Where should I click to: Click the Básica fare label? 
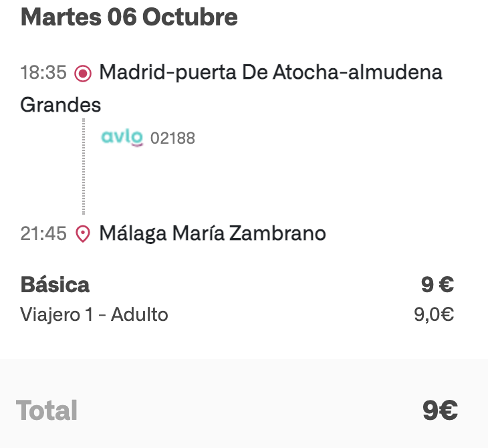click(55, 285)
